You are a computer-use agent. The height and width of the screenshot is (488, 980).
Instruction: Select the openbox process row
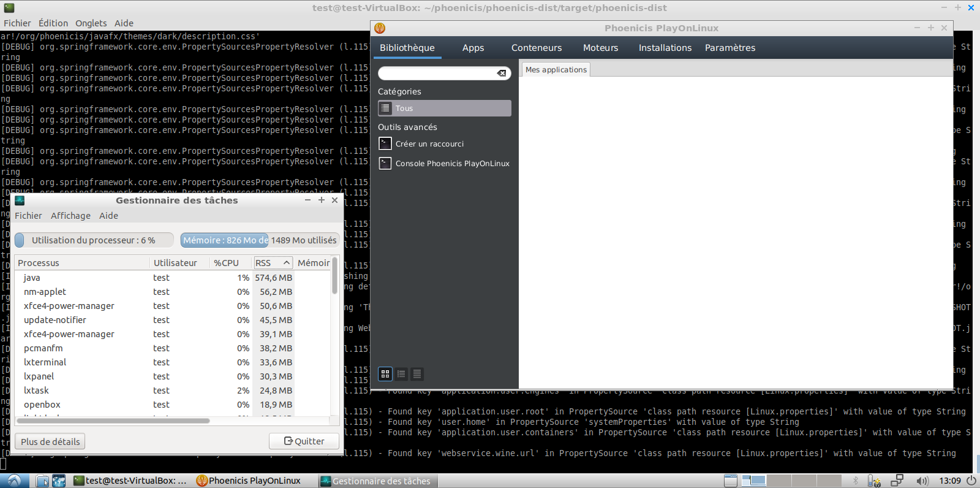tap(173, 405)
